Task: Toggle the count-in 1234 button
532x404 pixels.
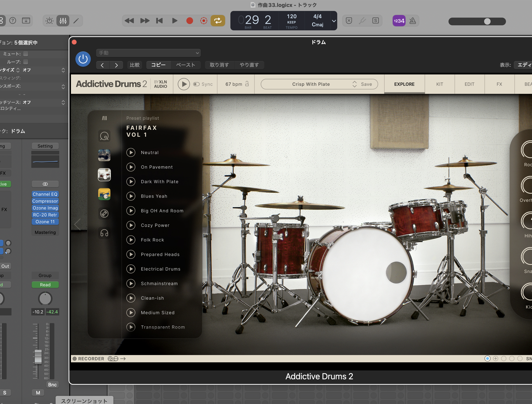Action: (399, 21)
